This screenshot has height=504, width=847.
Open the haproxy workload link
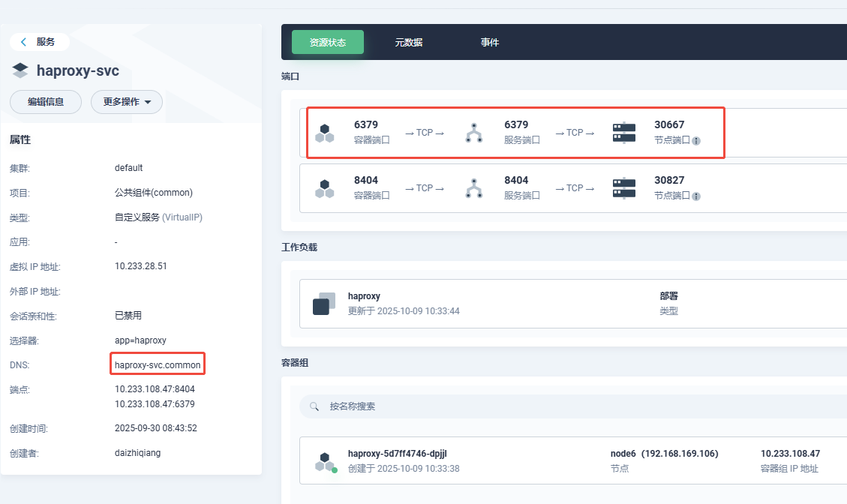[364, 296]
